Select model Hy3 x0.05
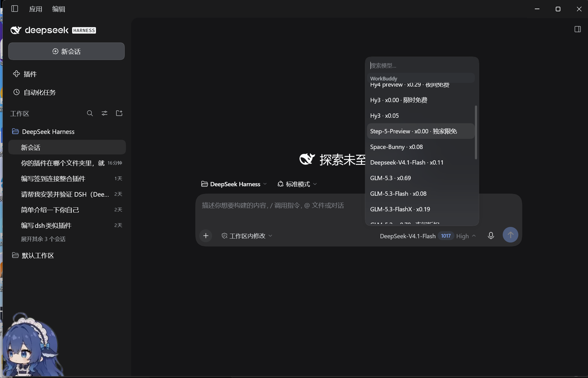This screenshot has height=378, width=588. (421, 116)
